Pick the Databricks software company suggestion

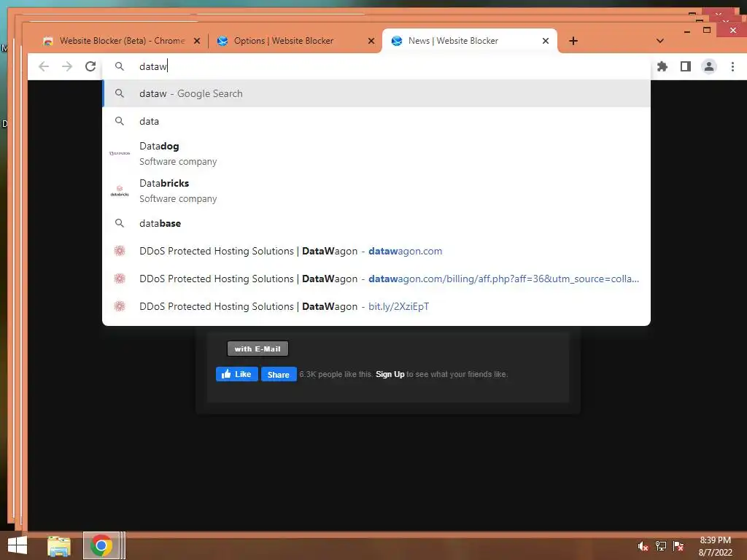(x=376, y=190)
